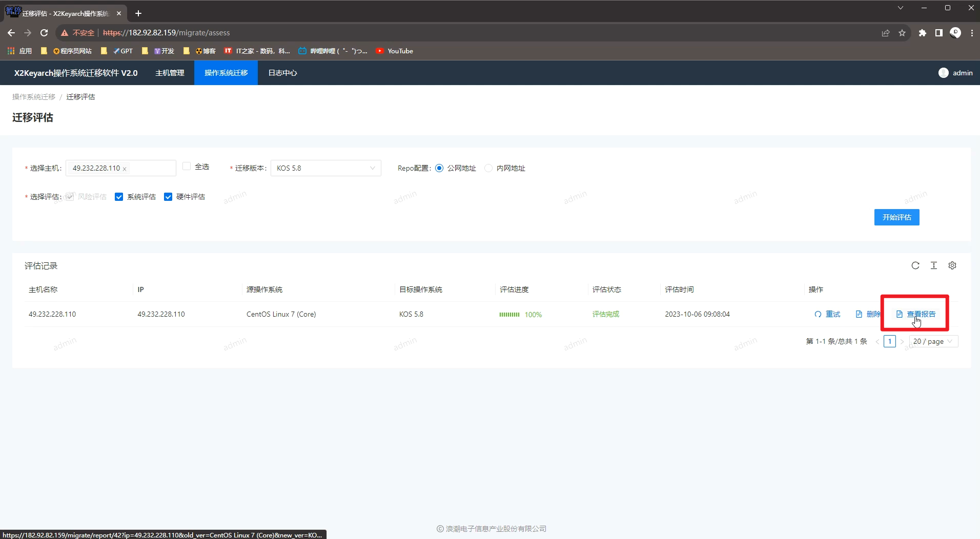Click previous page arrow
Screen dimensions: 980x539
[x=877, y=341]
